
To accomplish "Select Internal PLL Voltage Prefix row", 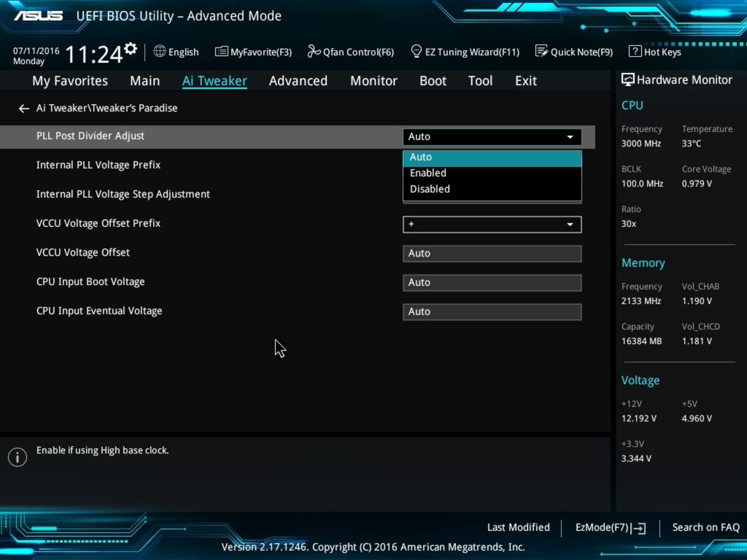I will click(98, 165).
